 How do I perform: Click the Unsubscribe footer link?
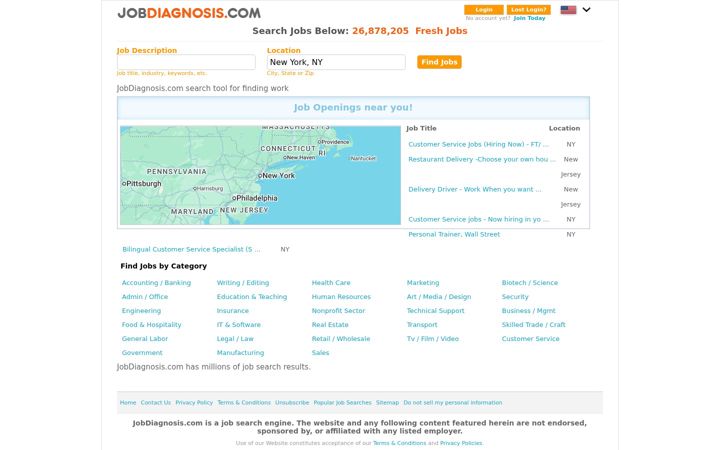pos(292,403)
